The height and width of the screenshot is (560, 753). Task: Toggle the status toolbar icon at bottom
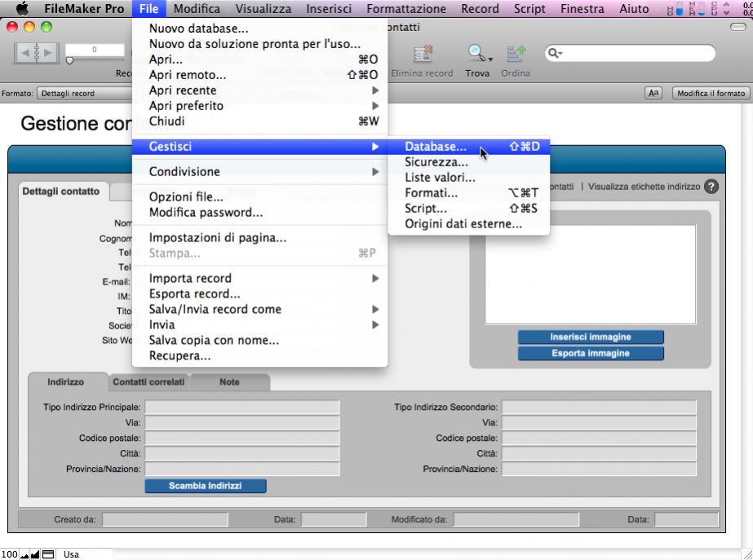pyautogui.click(x=49, y=554)
